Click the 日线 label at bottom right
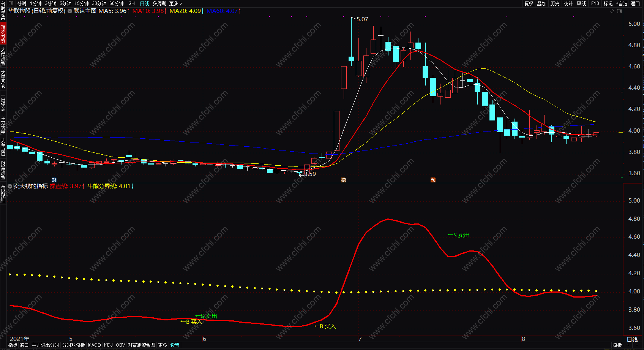 (x=633, y=339)
